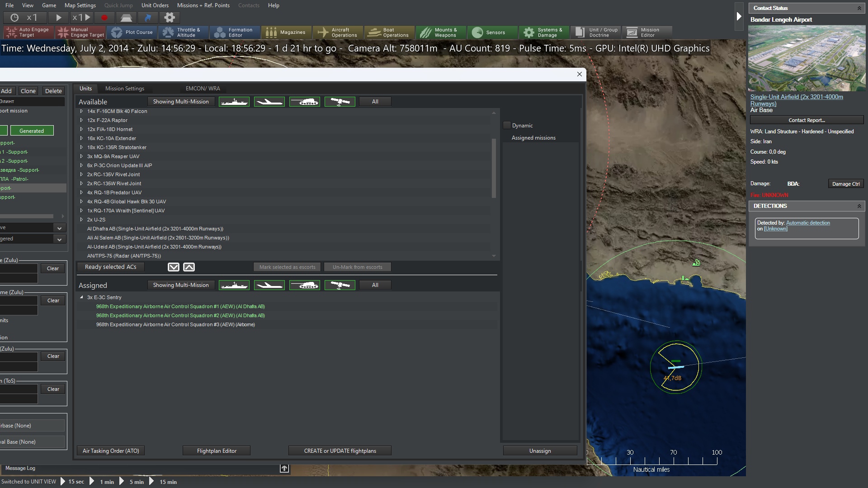Open Unit / Group Doctrine
This screenshot has height=488, width=868.
(595, 32)
